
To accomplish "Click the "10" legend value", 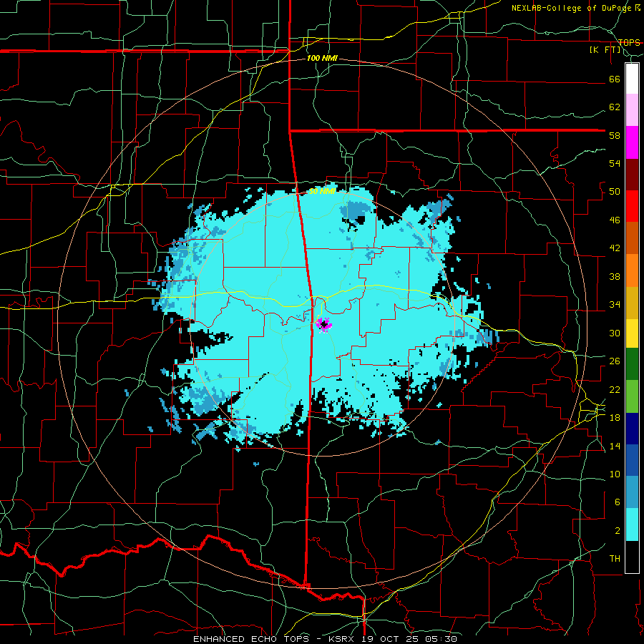I will [x=615, y=474].
